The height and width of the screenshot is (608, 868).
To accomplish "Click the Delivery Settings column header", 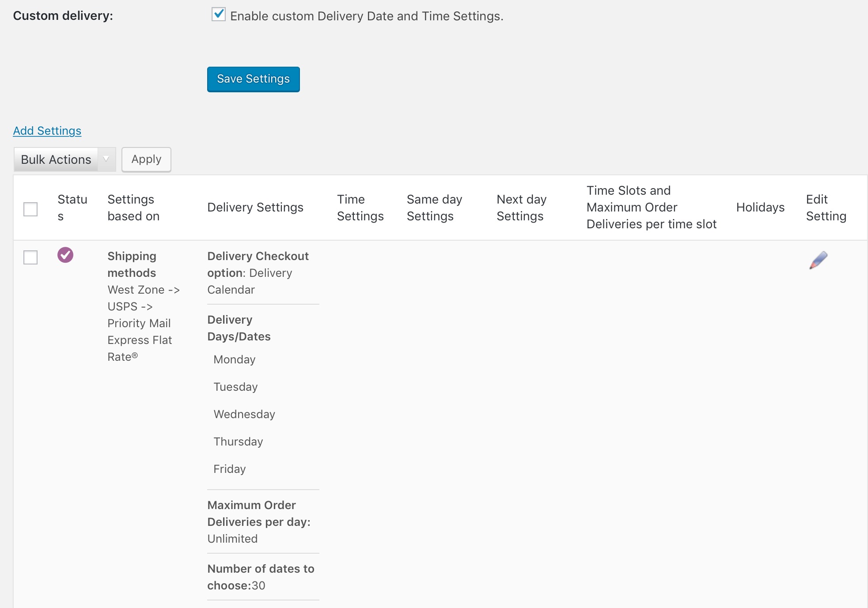I will coord(255,208).
